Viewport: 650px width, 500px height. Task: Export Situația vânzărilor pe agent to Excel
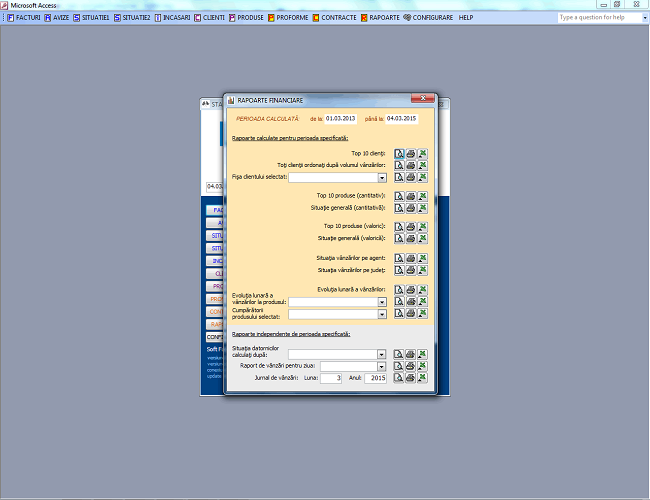pos(422,258)
